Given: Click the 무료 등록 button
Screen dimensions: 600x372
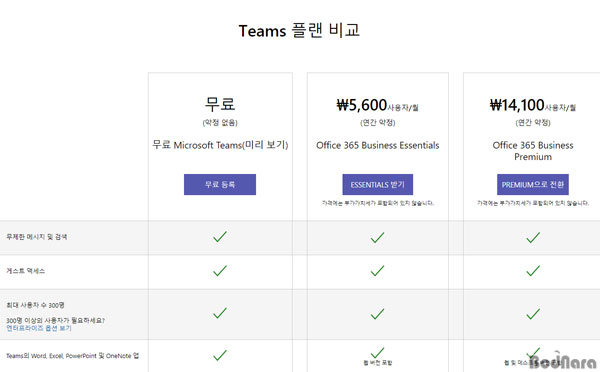Looking at the screenshot, I should tap(220, 184).
